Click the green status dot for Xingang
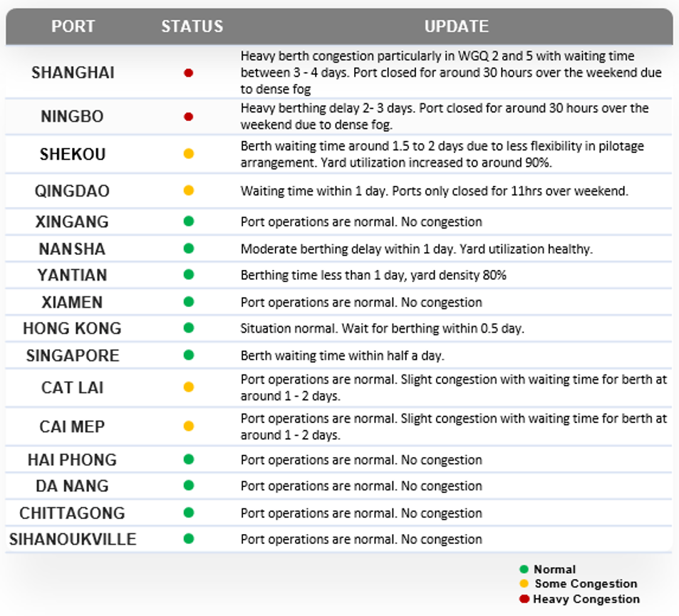Viewport: 679px width, 616px height. click(x=188, y=221)
